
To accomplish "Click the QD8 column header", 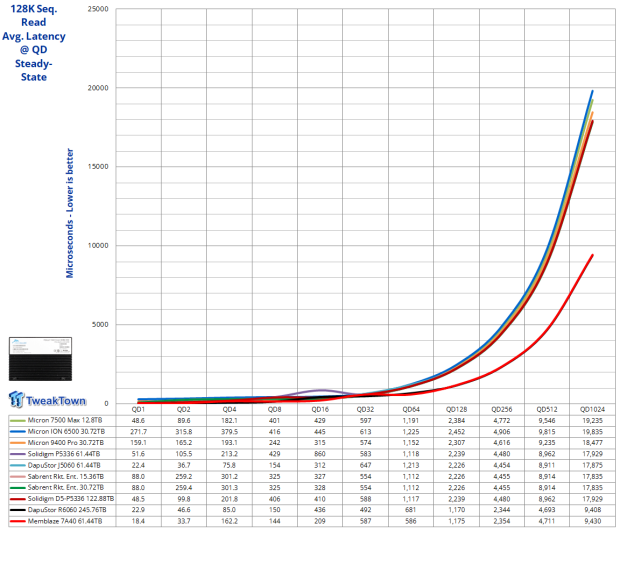I will pos(274,409).
